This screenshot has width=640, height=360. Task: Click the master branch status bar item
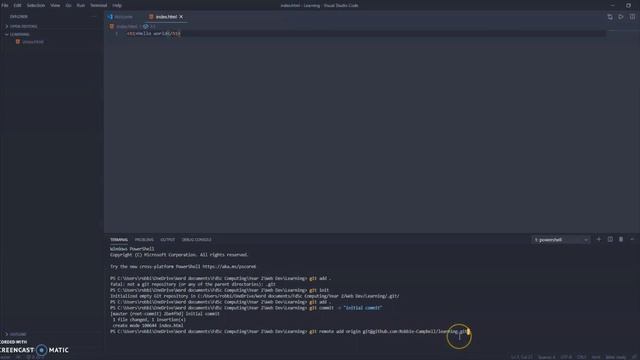pos(6,357)
